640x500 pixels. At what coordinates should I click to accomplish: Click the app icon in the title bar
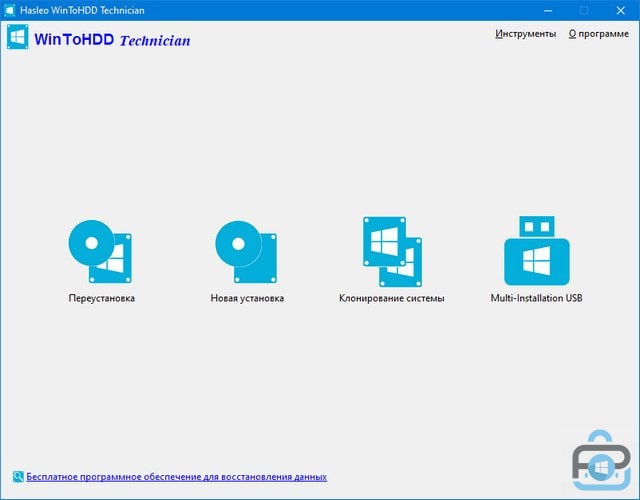9,10
